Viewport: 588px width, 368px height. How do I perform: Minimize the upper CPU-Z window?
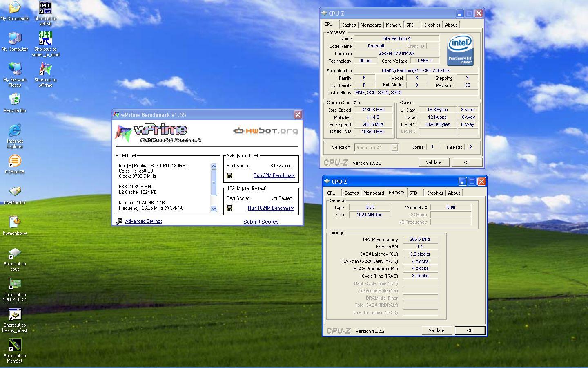click(460, 13)
